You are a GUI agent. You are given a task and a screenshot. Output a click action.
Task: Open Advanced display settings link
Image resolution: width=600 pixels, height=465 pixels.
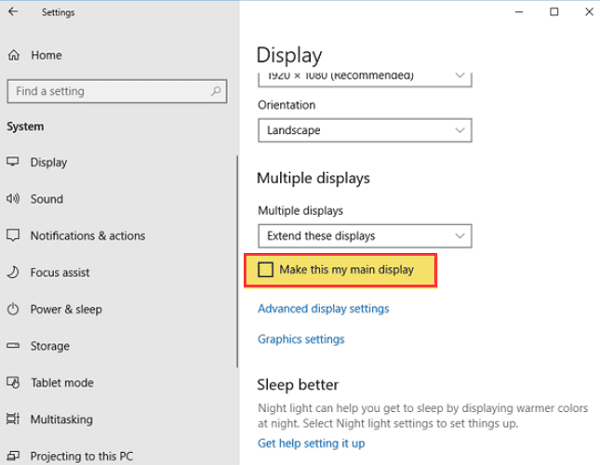(x=323, y=308)
